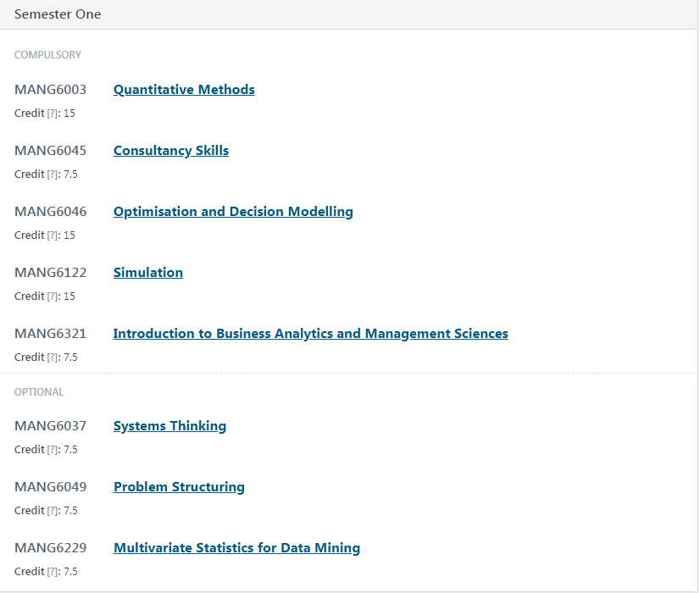
Task: Click Optimisation and Decision Modelling link
Action: [233, 212]
